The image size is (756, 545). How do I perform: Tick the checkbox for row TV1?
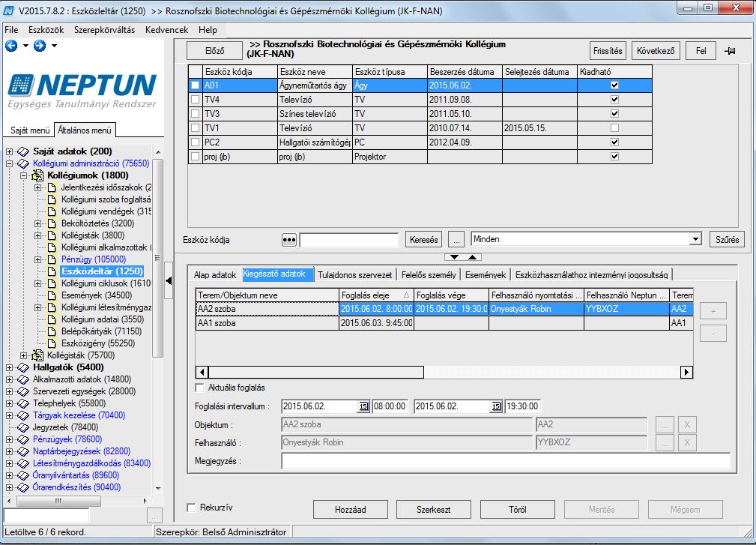(195, 128)
